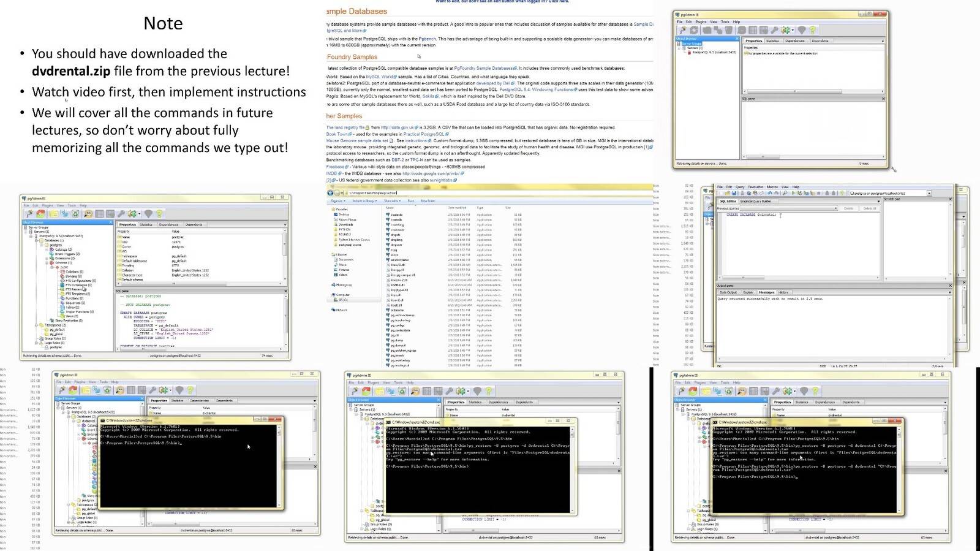980x551 pixels.
Task: Click guru hint icon in postgres-properties pgAdmin toolbar
Action: point(148,214)
